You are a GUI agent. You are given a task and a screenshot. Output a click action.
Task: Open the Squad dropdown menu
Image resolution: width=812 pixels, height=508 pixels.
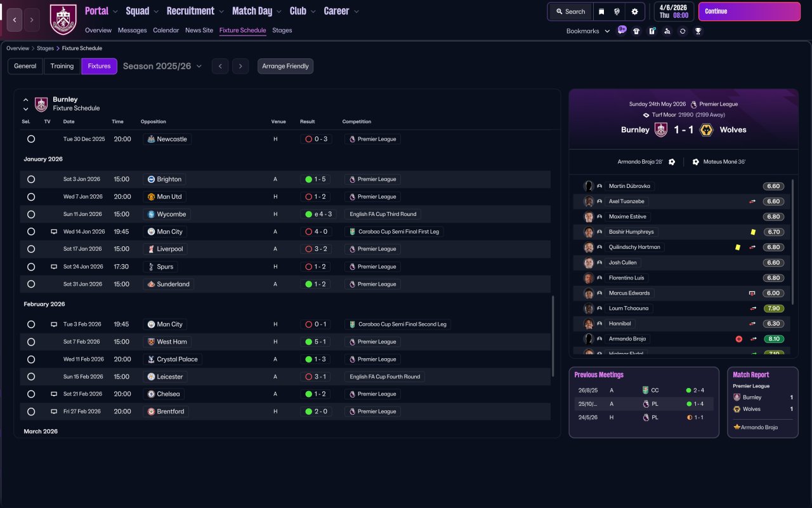(x=143, y=11)
